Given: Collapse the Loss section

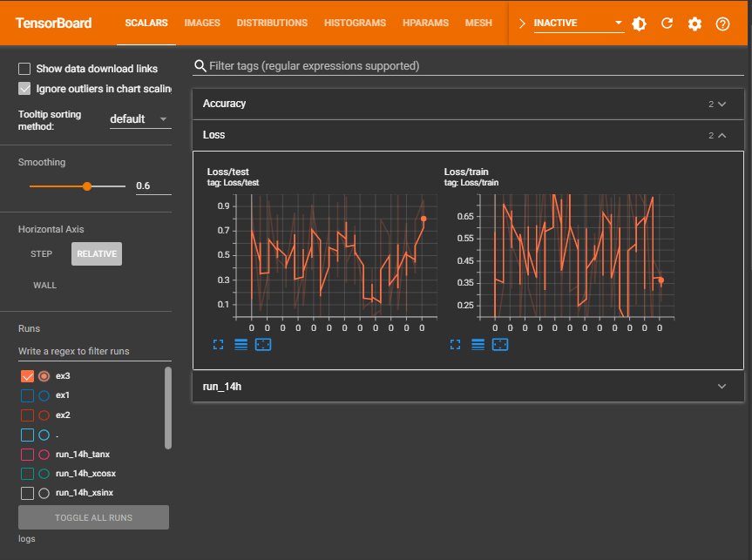Looking at the screenshot, I should point(468,135).
